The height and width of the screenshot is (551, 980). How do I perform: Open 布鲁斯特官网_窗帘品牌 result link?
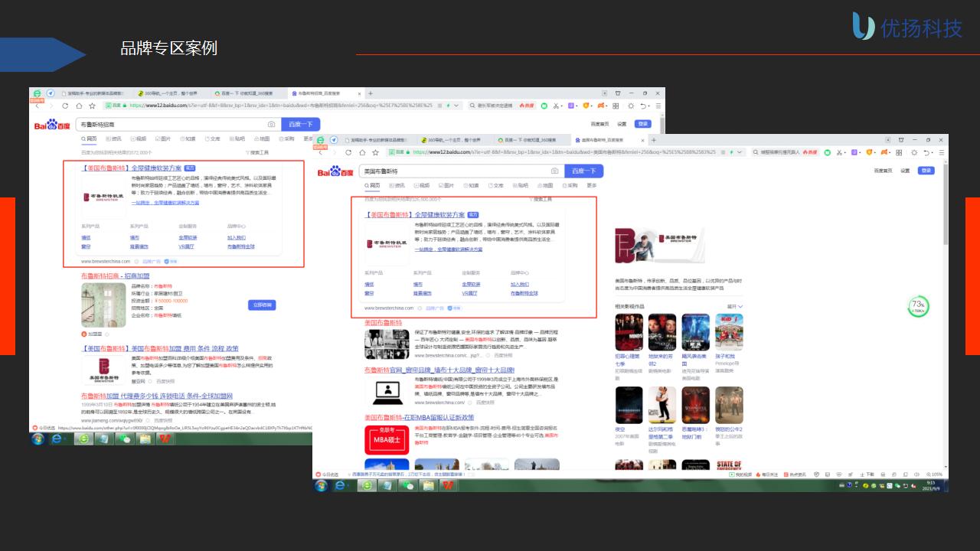[x=439, y=370]
